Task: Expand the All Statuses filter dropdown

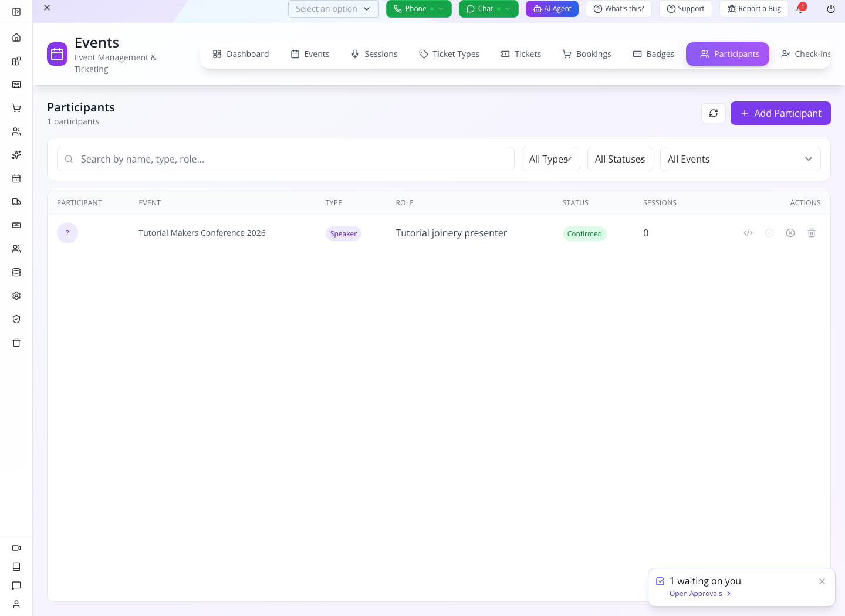Action: 620,159
